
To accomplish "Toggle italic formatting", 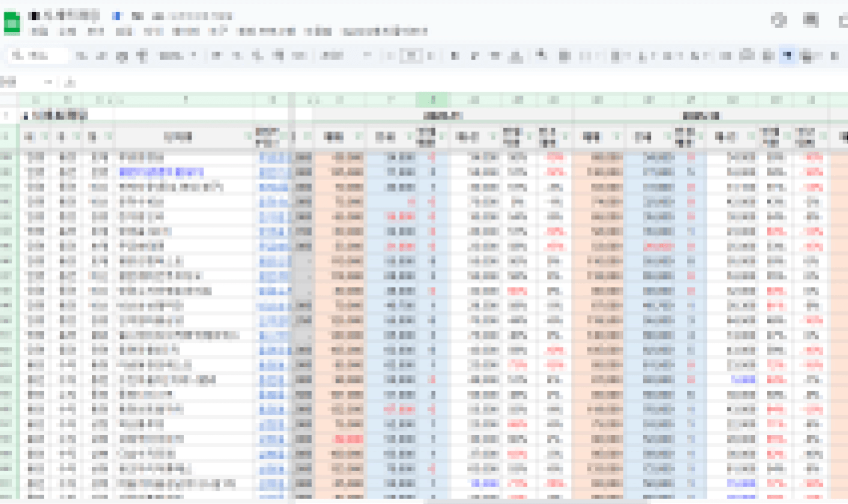I will click(x=474, y=56).
